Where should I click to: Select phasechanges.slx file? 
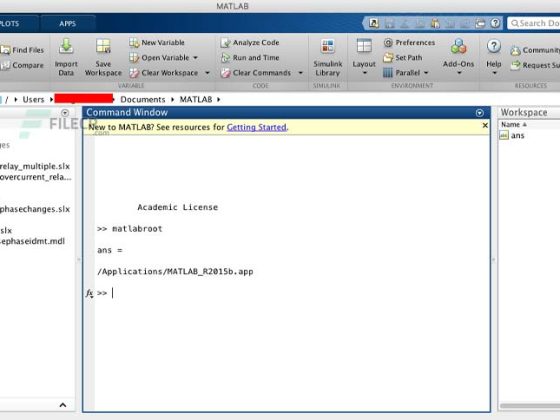pos(35,209)
